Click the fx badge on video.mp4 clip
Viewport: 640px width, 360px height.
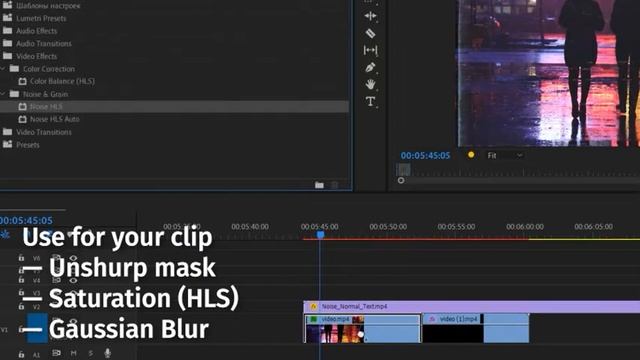click(x=313, y=319)
